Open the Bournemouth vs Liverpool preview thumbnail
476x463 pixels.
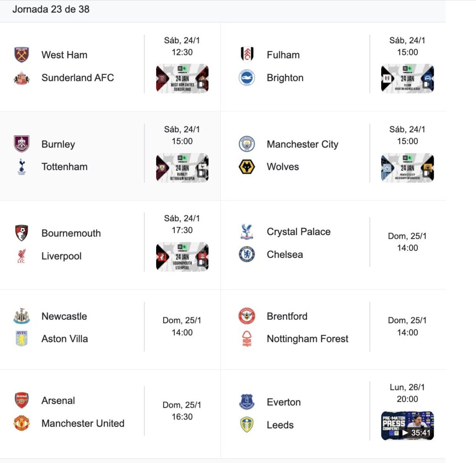(x=182, y=256)
